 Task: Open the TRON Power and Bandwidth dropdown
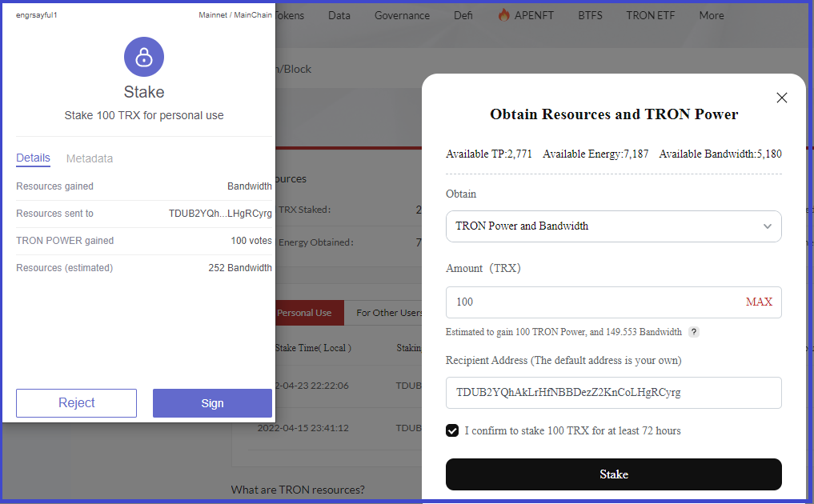click(x=614, y=226)
